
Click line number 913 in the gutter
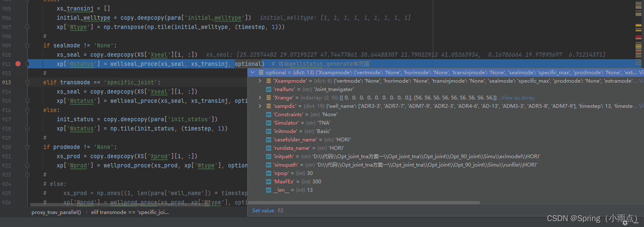pos(6,82)
